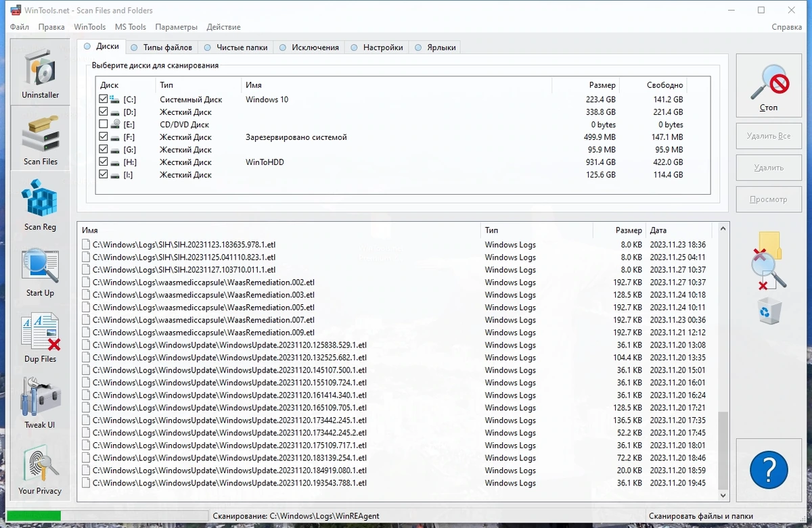Uncheck drive C: checkbox
Screen dimensions: 812x528
tap(103, 99)
